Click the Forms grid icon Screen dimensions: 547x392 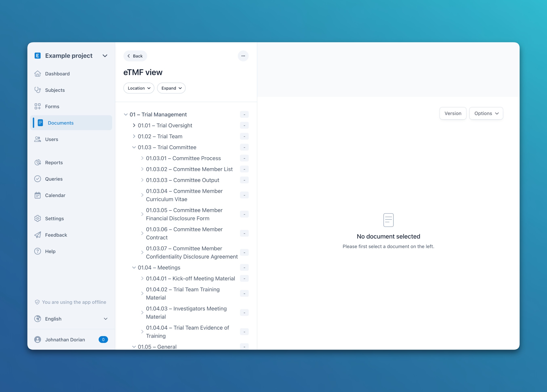[38, 107]
